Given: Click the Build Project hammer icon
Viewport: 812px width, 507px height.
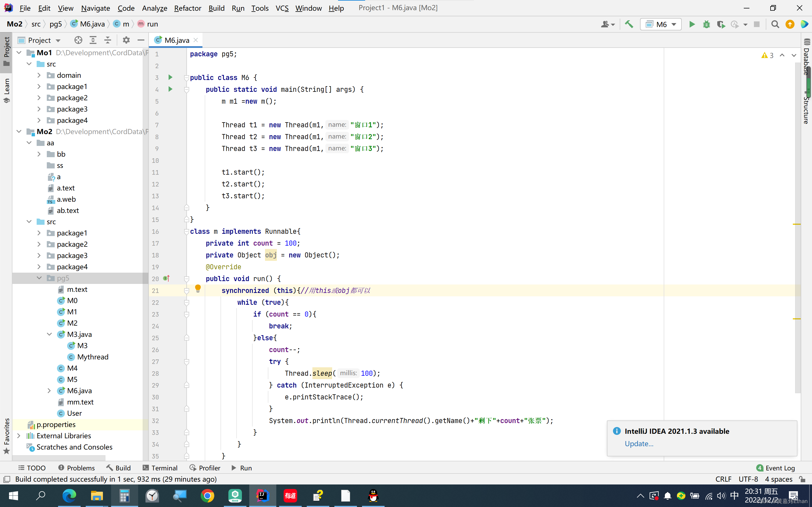Looking at the screenshot, I should click(629, 24).
